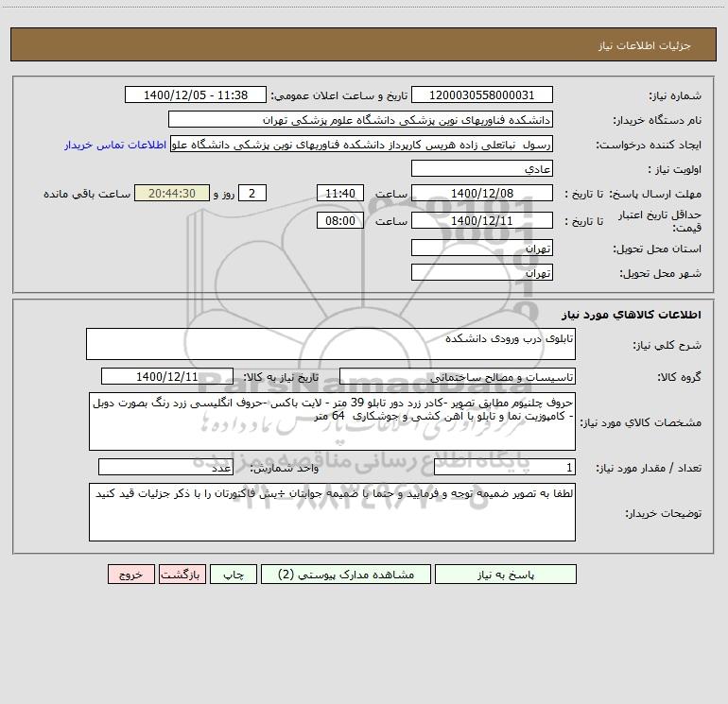Open مشاهده مدارک پیوستی (2) button
The width and height of the screenshot is (728, 704).
[346, 574]
